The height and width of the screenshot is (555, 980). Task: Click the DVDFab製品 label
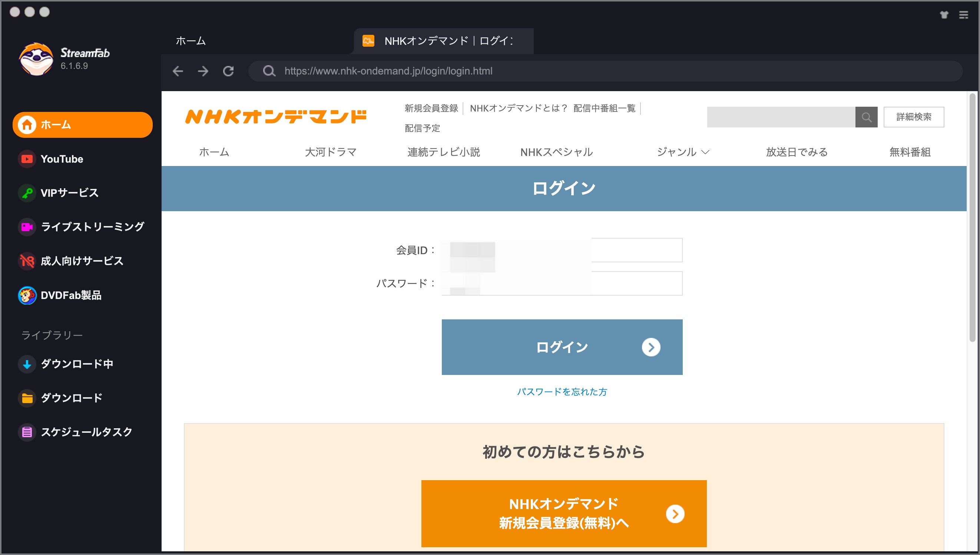71,295
